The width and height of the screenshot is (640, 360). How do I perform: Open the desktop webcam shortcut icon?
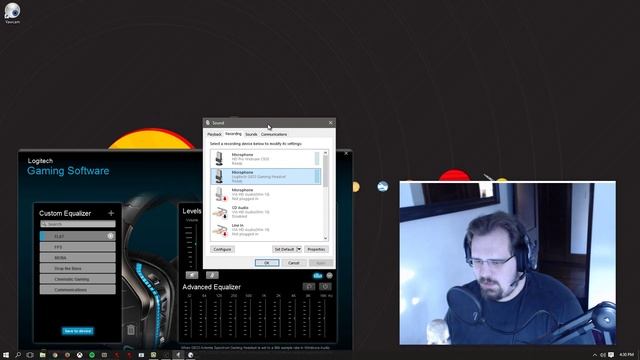12,12
